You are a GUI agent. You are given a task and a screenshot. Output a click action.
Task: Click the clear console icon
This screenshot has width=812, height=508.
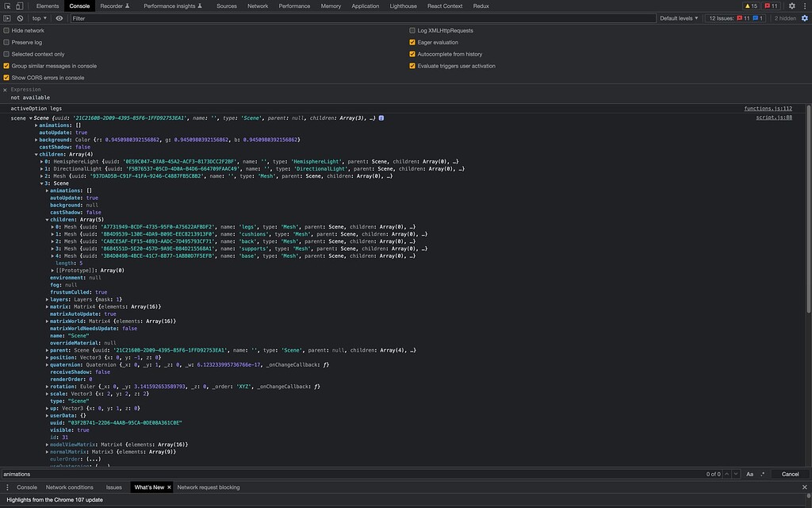[19, 17]
